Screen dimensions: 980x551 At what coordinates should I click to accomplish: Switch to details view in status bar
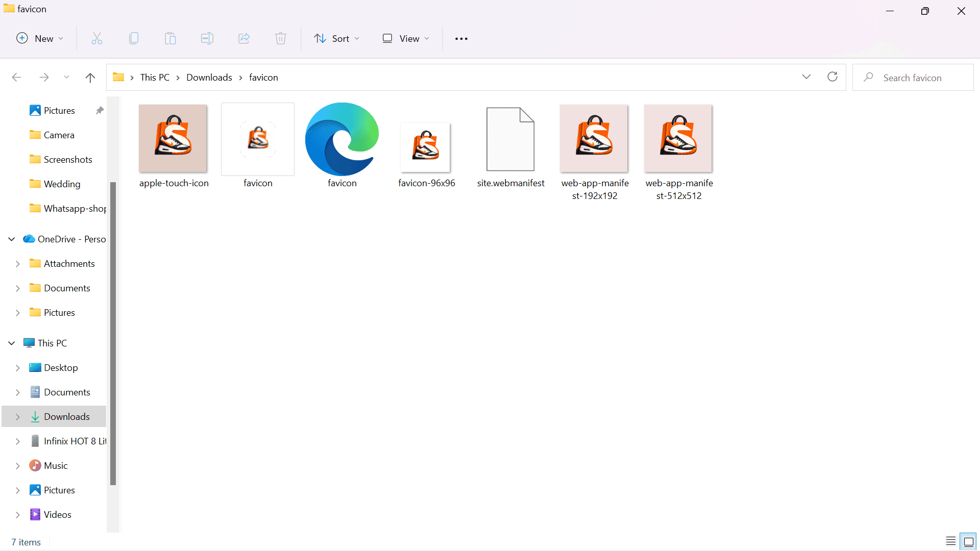(x=951, y=541)
